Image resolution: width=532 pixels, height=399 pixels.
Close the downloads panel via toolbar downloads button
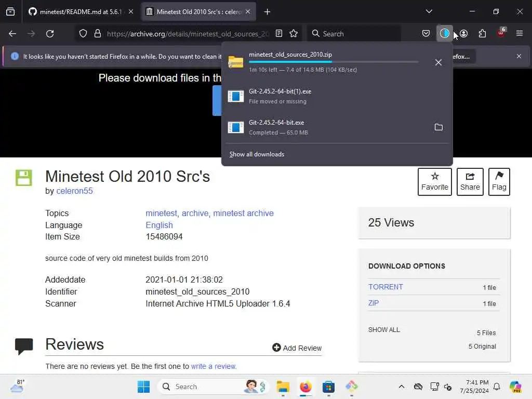[445, 34]
